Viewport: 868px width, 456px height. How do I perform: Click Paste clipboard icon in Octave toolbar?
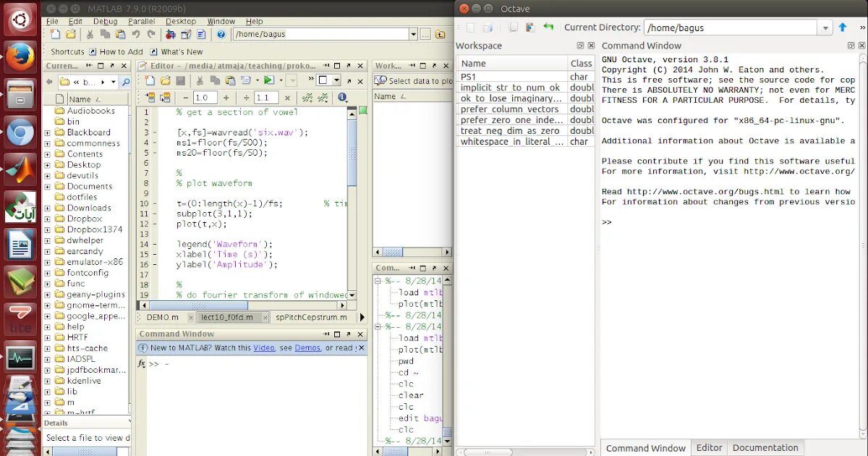click(x=530, y=28)
